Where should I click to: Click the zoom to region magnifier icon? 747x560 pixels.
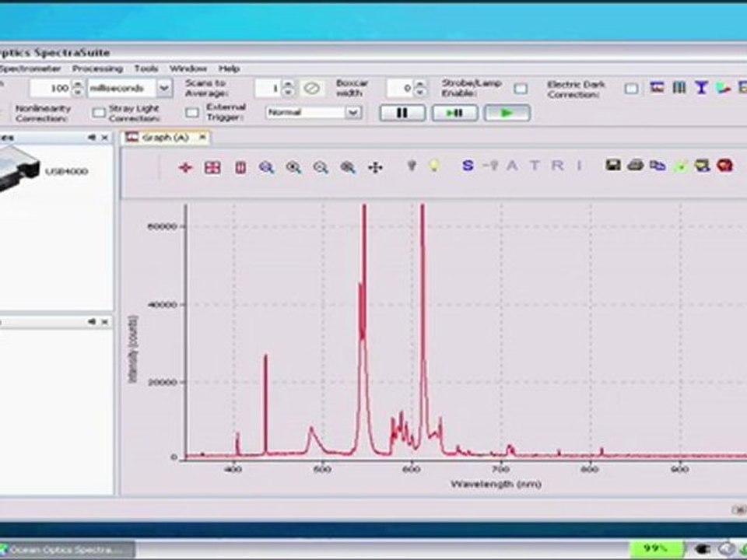(348, 167)
